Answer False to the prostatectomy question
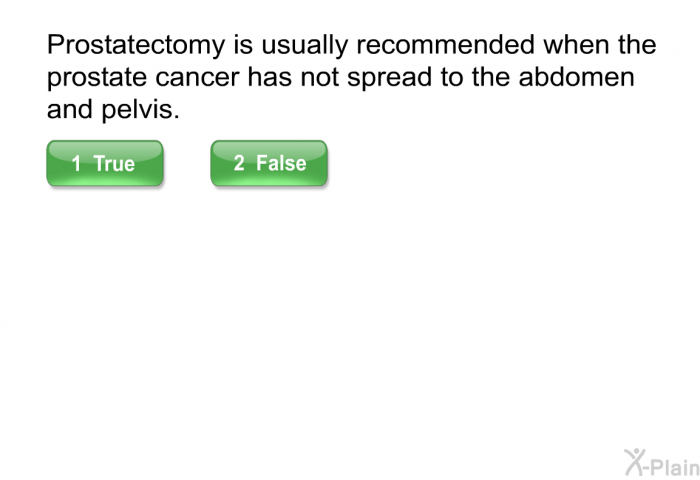700x480 pixels. [269, 163]
